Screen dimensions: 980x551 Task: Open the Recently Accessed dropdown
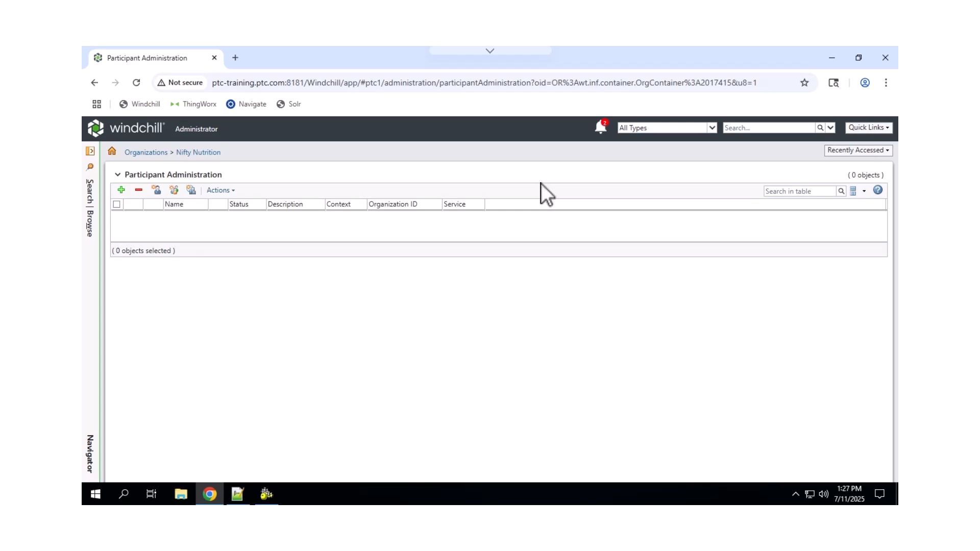pos(858,150)
